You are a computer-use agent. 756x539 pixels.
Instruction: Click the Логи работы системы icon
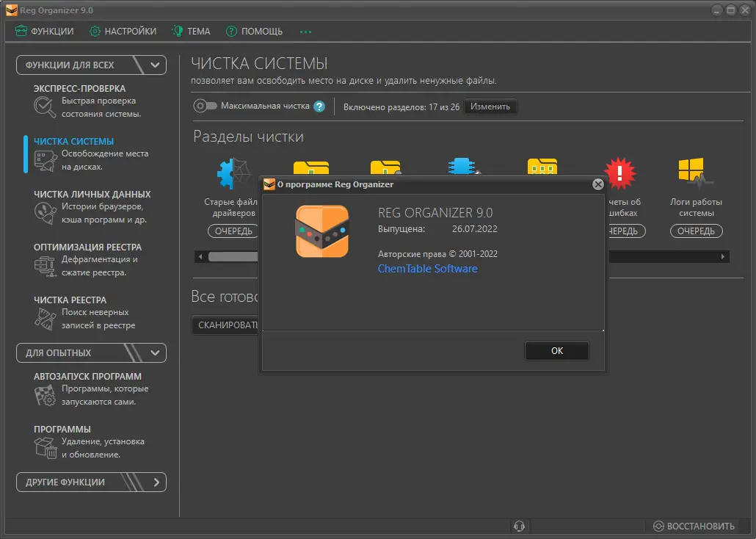click(695, 171)
